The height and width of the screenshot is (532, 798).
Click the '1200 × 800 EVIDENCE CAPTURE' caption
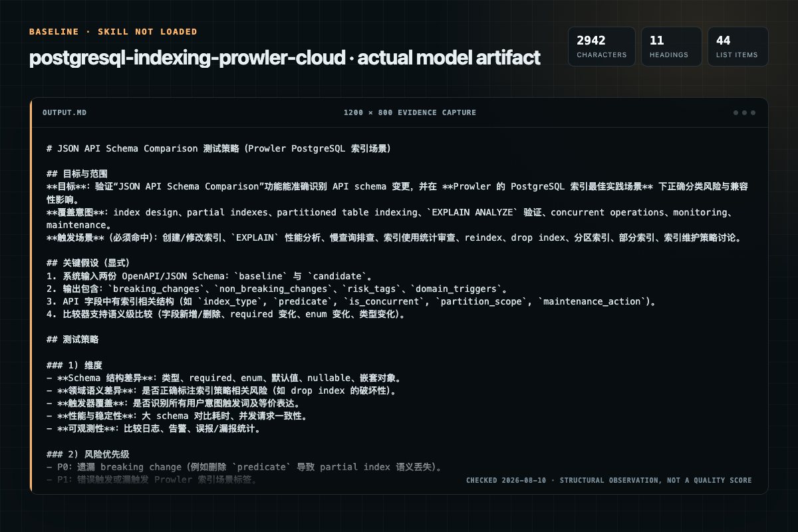[x=410, y=112]
